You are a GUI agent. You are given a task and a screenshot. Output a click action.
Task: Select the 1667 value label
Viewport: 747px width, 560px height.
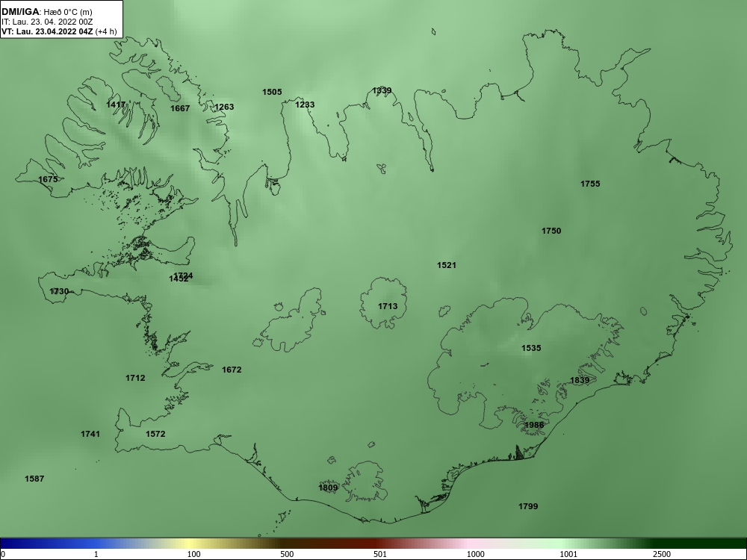tap(180, 108)
